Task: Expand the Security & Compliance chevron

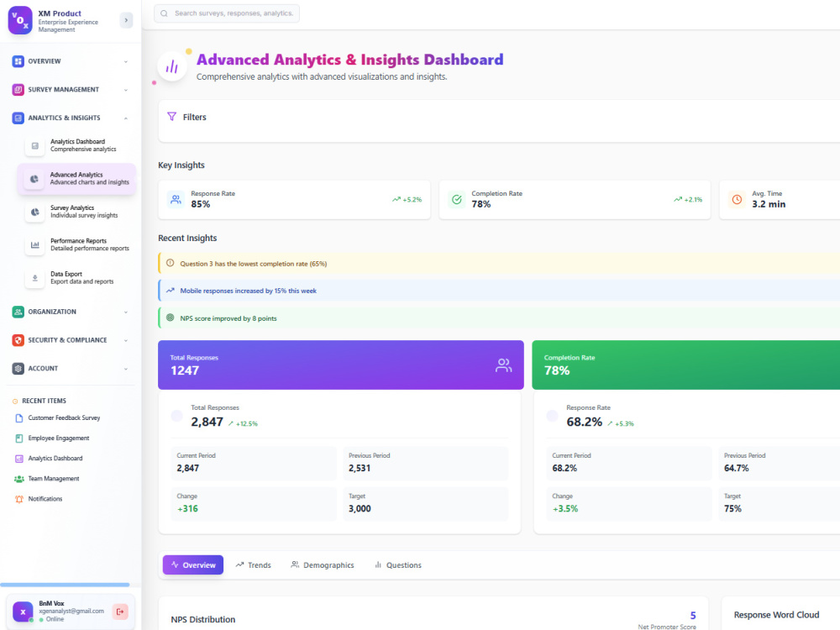Action: pyautogui.click(x=126, y=340)
